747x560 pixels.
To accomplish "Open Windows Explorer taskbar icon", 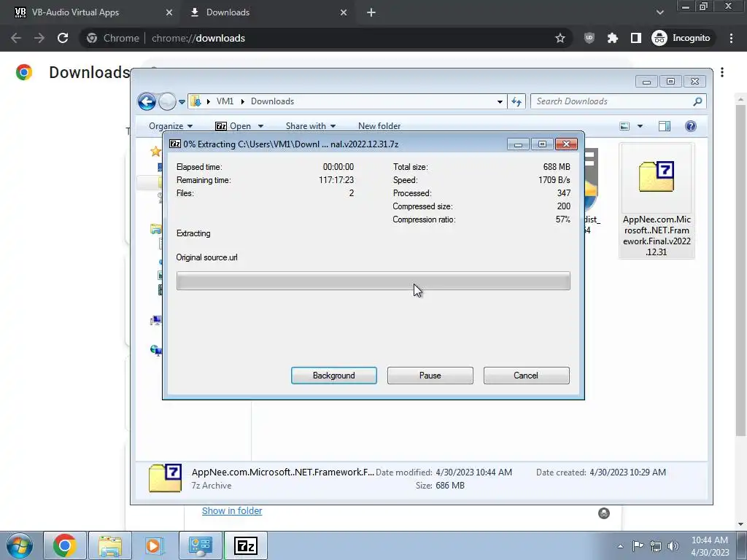I will (x=110, y=545).
